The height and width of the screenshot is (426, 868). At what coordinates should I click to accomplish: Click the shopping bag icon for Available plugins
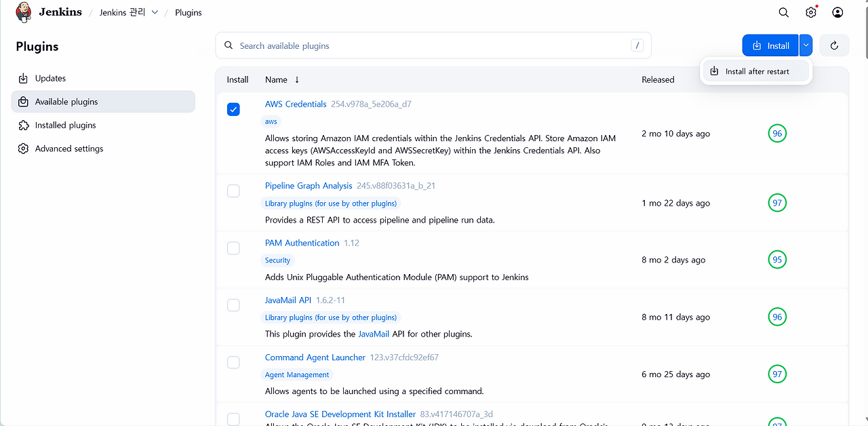[x=23, y=102]
